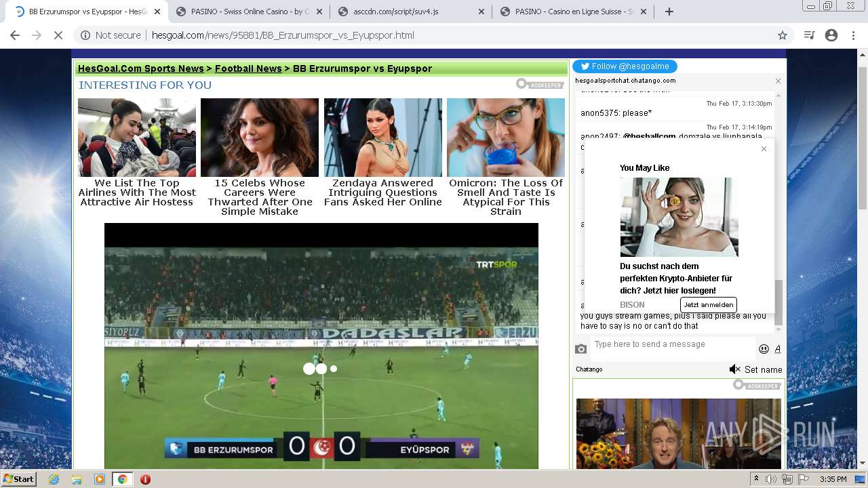Read 'We List The Top Airlines' headline

[x=137, y=192]
